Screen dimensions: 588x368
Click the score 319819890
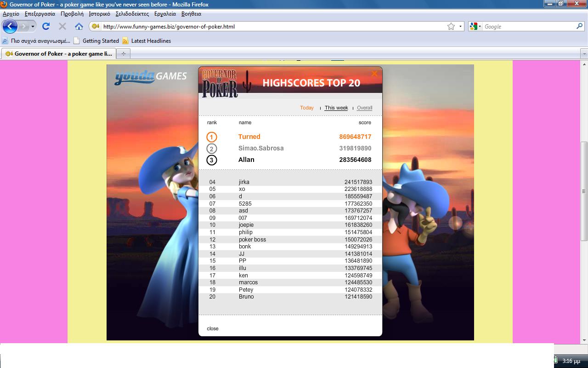point(356,148)
